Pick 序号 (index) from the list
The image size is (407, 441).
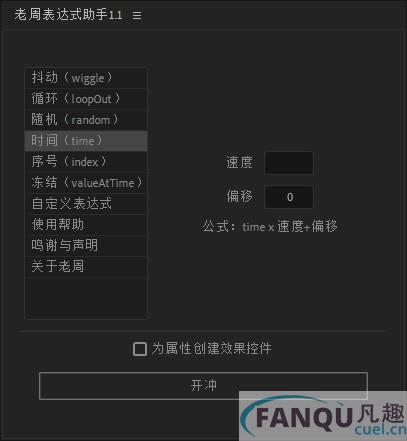point(86,162)
